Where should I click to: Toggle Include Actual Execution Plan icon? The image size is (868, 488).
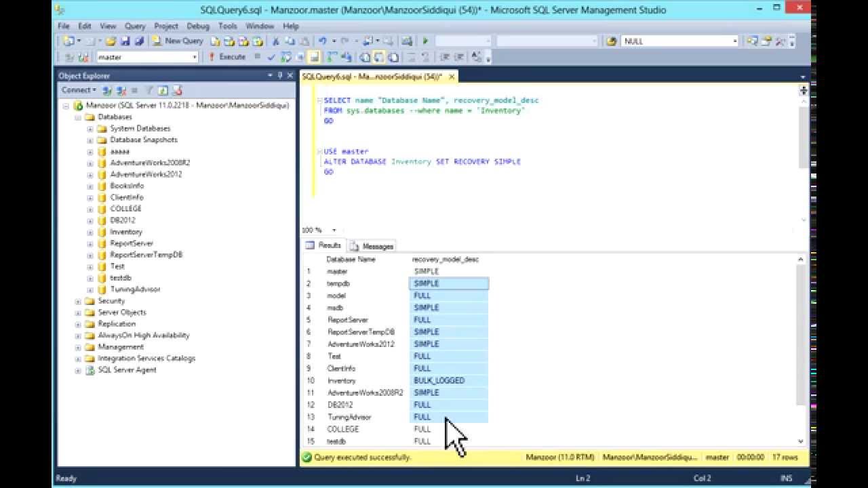click(332, 57)
